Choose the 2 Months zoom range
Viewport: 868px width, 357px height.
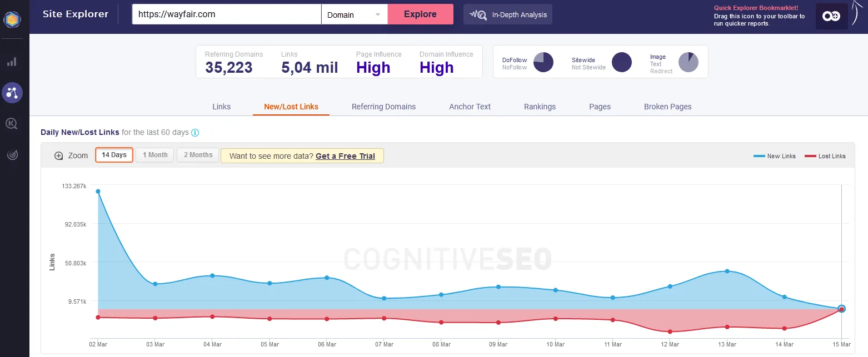[x=198, y=155]
